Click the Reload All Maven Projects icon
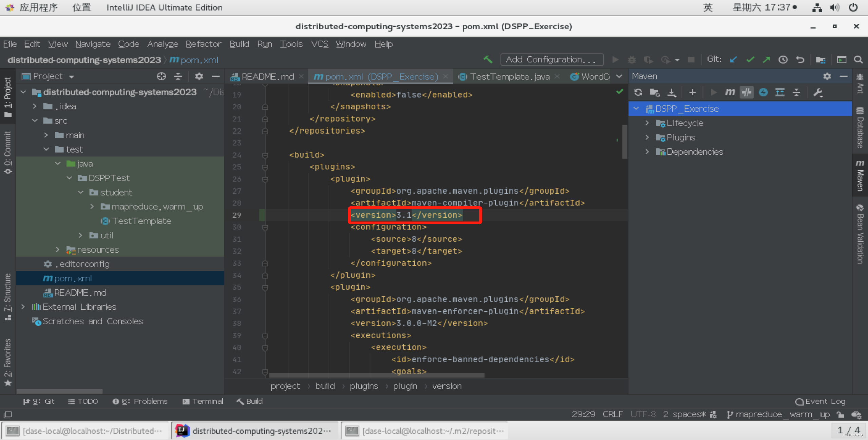 click(x=638, y=92)
